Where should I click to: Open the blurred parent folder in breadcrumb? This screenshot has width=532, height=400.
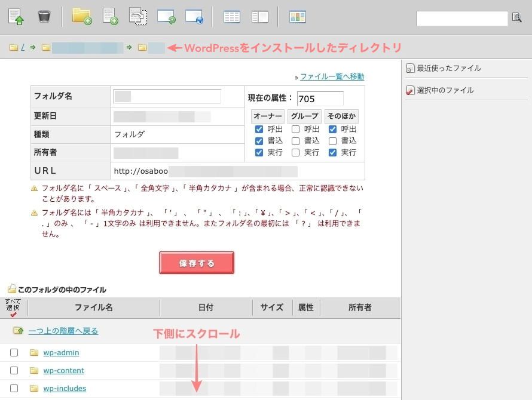point(87,48)
